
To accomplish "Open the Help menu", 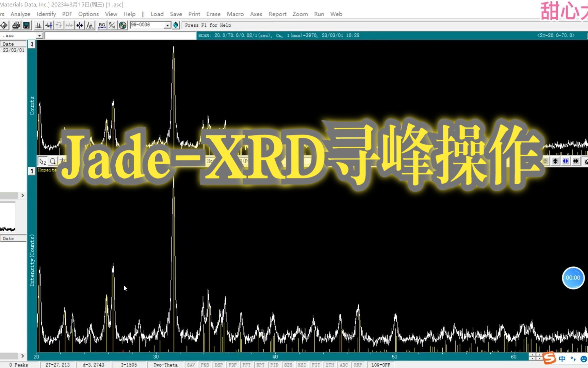I will click(129, 14).
